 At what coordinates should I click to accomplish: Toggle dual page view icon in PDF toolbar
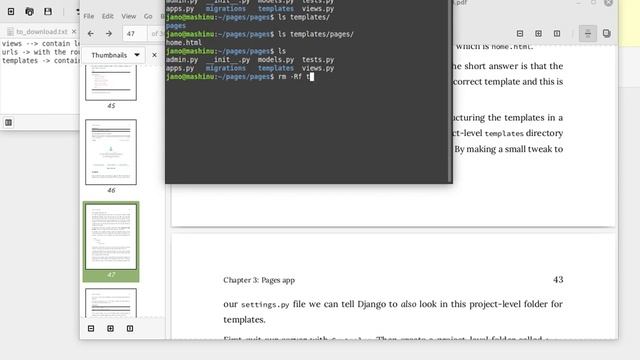pyautogui.click(x=607, y=33)
